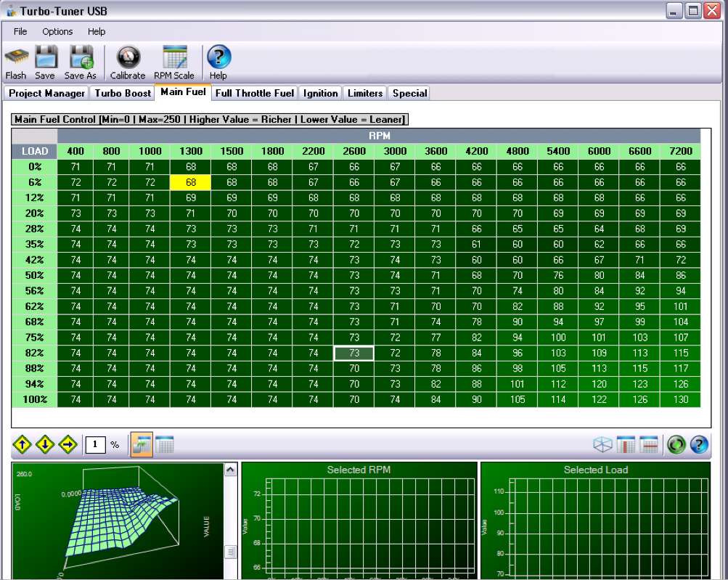The width and height of the screenshot is (728, 580).
Task: Open the Special tab
Action: coord(409,93)
